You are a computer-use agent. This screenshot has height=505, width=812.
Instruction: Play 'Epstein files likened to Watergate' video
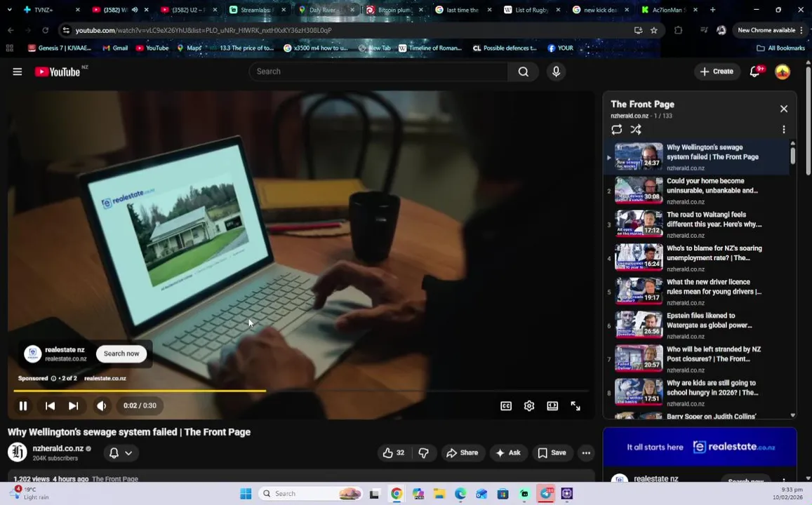click(x=696, y=325)
